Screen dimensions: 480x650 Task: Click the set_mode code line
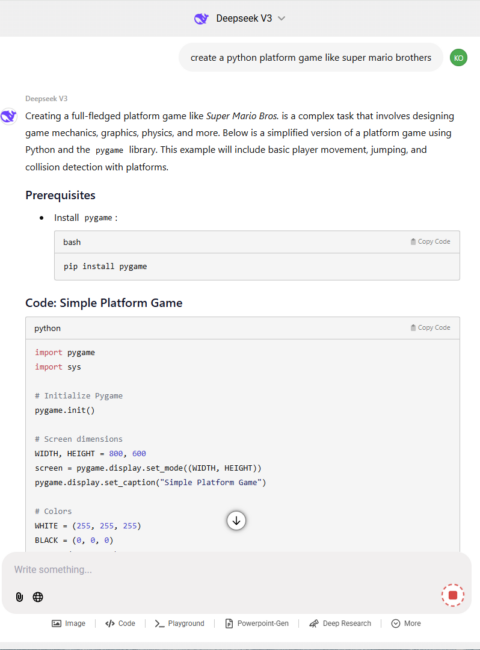click(x=148, y=468)
